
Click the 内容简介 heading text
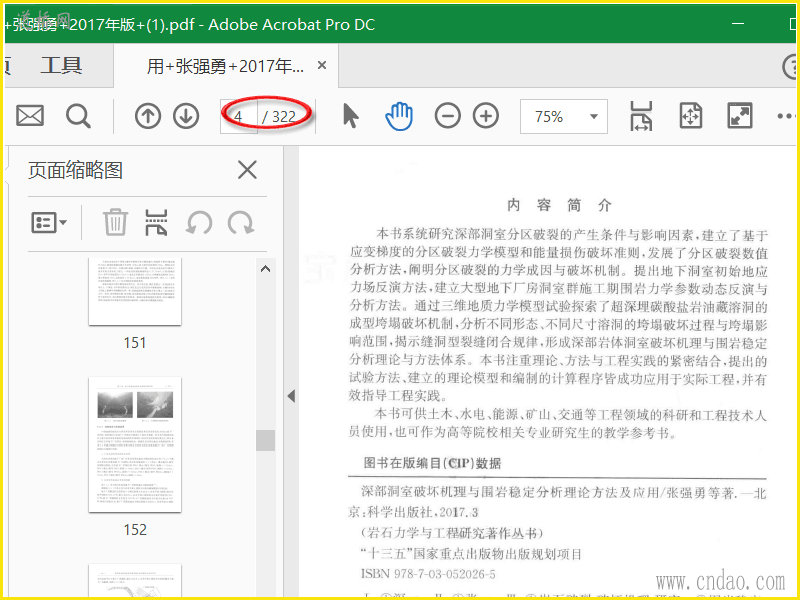coord(559,205)
